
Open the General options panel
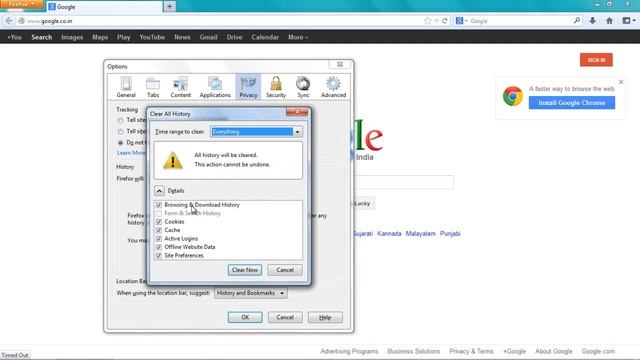[x=126, y=87]
